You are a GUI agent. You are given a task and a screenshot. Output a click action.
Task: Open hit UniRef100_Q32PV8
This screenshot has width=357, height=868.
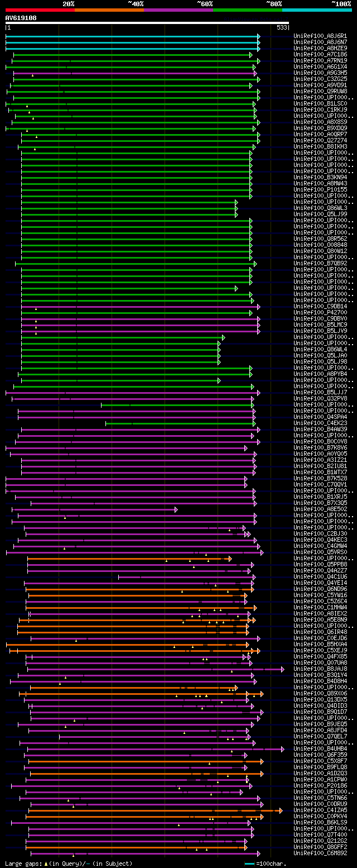pos(320,399)
